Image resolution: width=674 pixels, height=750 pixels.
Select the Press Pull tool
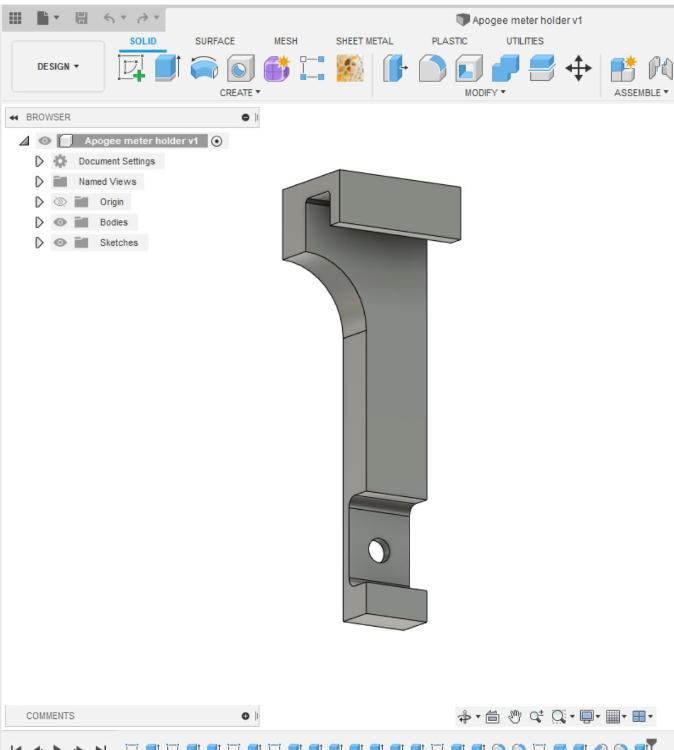coord(397,68)
